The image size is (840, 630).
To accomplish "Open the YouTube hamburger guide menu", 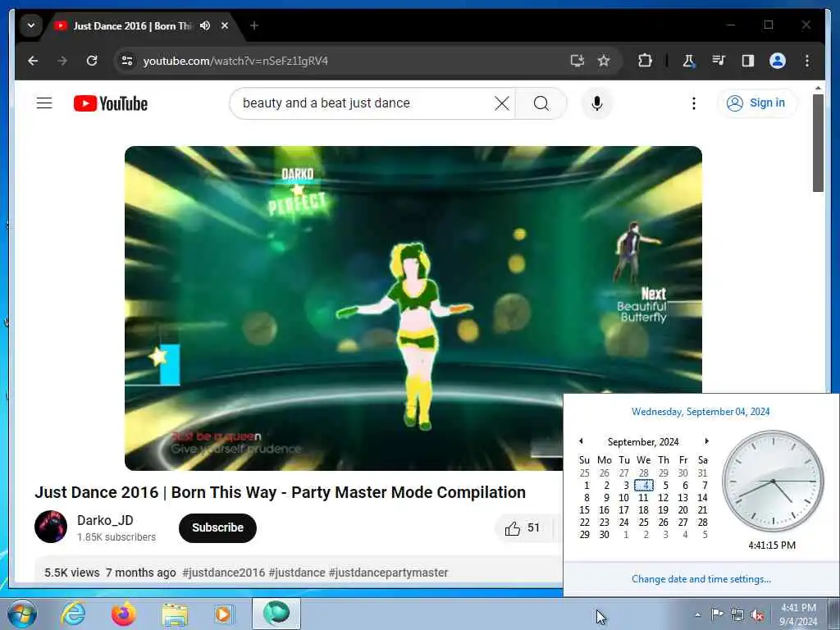I will tap(44, 103).
